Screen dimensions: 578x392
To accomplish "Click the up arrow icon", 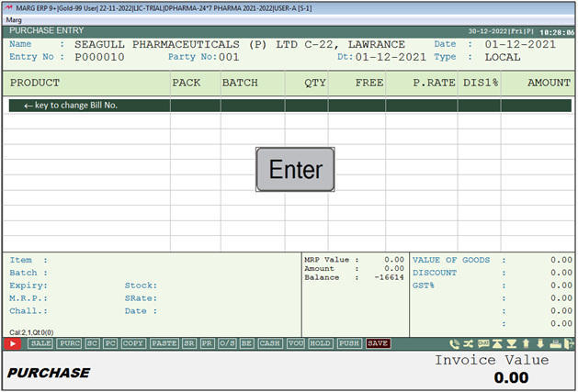I will click(x=526, y=343).
